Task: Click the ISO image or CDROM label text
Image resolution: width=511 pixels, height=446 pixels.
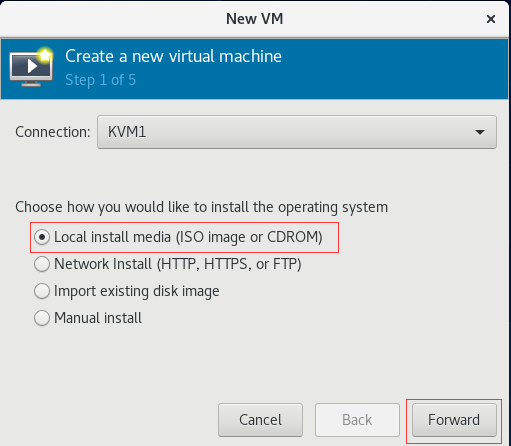Action: tap(249, 237)
